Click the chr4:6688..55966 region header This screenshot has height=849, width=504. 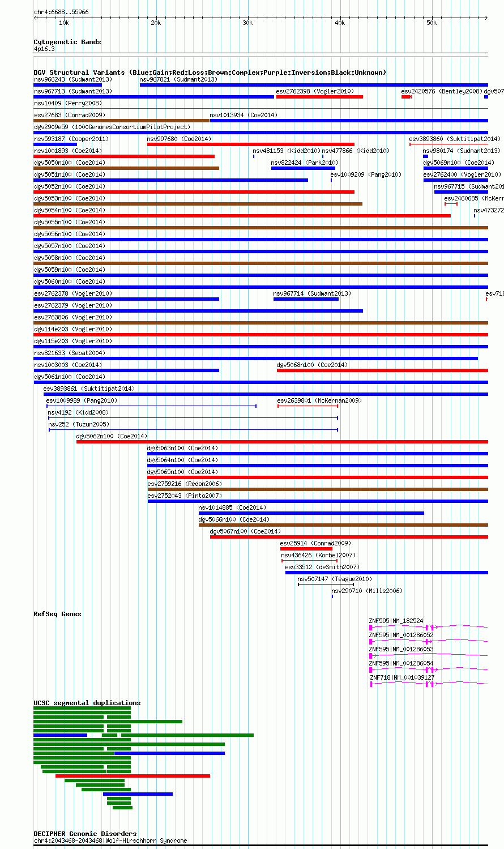61,12
